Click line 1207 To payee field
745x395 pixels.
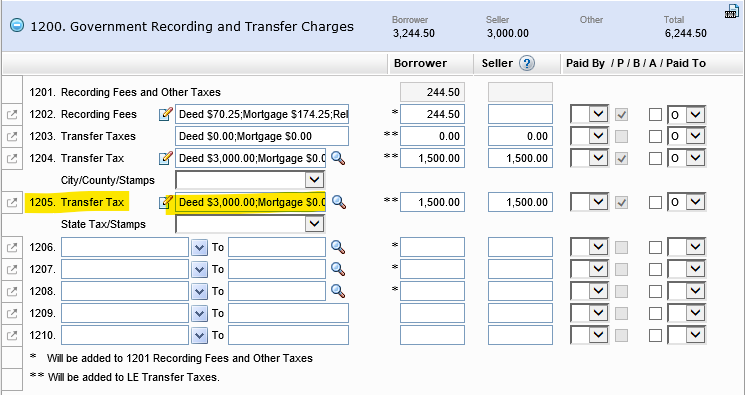point(277,269)
